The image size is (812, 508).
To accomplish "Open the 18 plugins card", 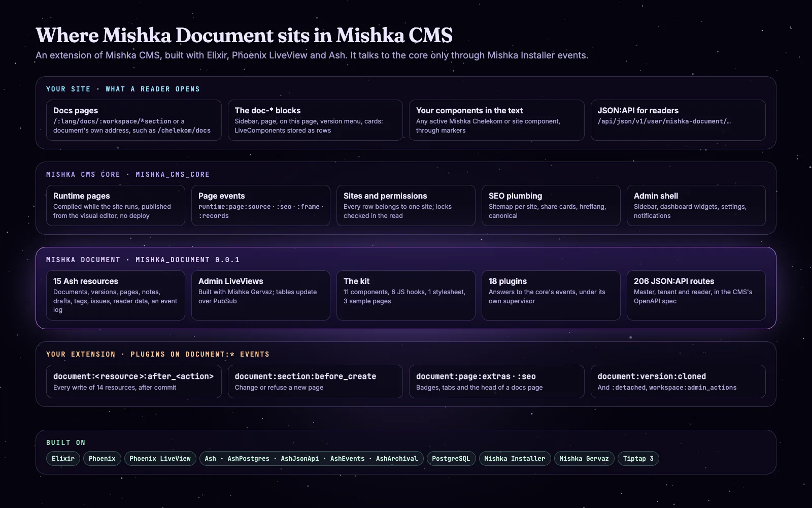I will pyautogui.click(x=551, y=296).
